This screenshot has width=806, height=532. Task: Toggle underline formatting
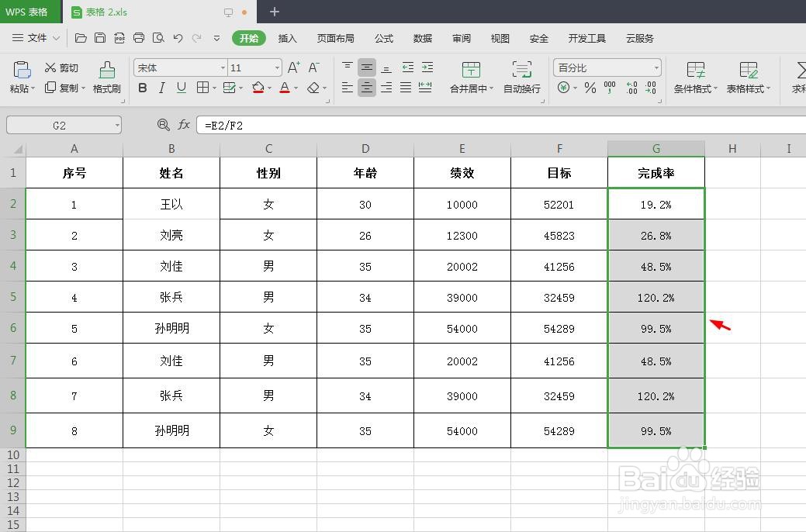point(181,88)
